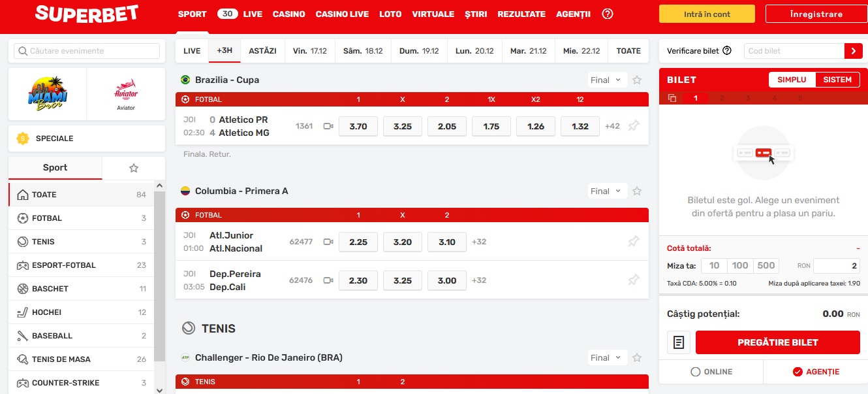Select BASEBALL in the sidebar list

[x=82, y=336]
